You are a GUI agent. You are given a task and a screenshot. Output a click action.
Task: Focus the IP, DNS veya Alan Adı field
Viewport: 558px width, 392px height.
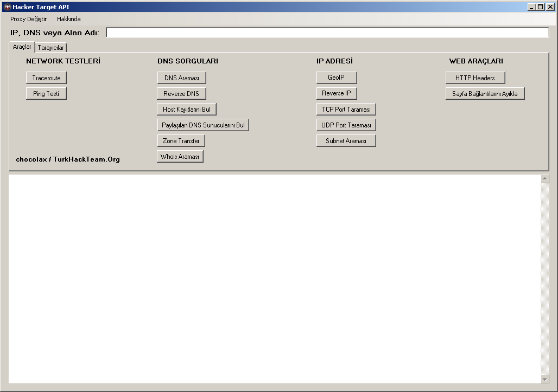pos(327,33)
